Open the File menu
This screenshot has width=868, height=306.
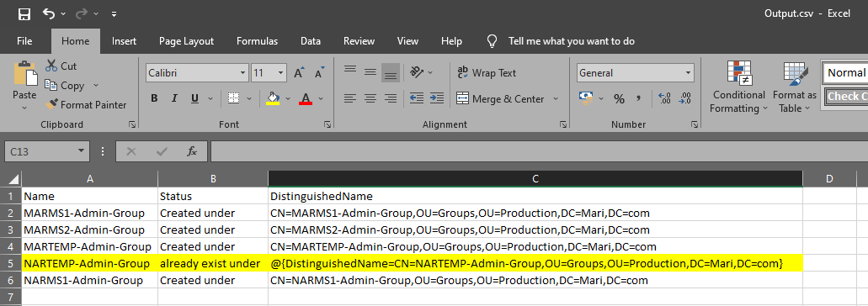(x=24, y=41)
